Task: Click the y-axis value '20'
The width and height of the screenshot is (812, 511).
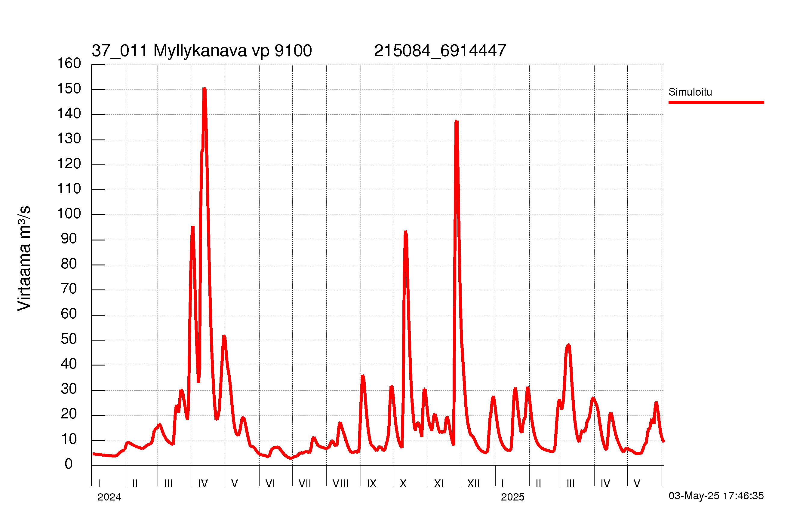Action: [69, 414]
